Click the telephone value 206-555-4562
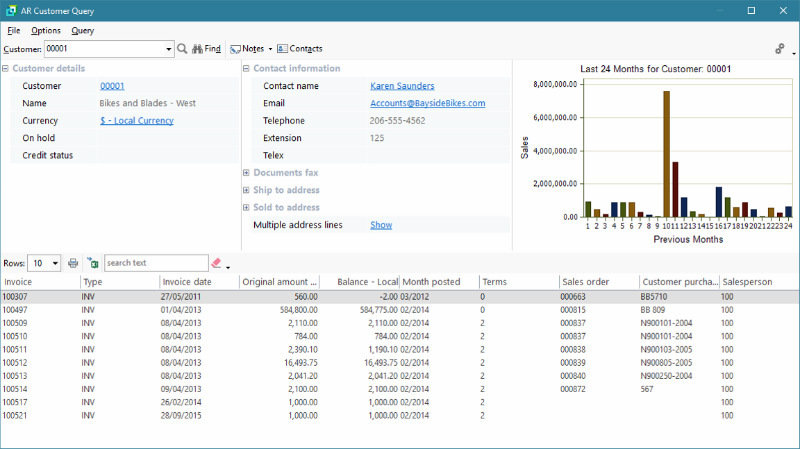Image resolution: width=800 pixels, height=449 pixels. [397, 121]
